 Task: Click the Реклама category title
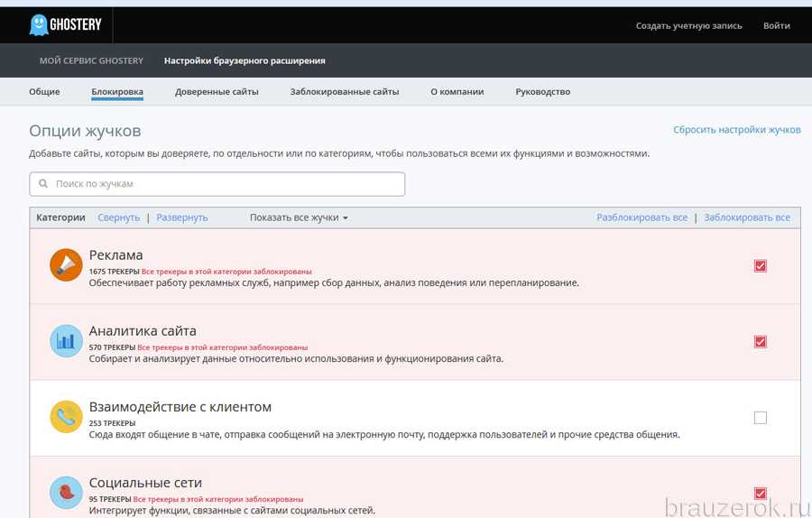(116, 254)
